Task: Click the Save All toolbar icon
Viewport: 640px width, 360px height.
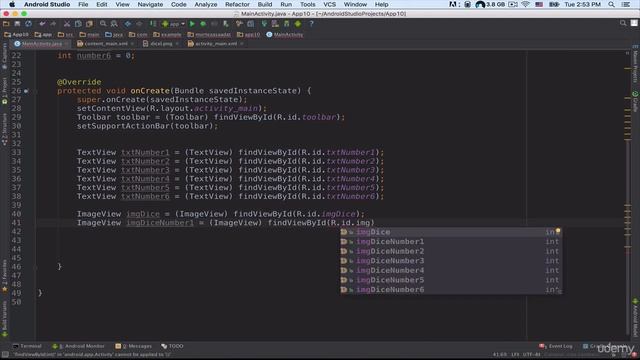Action: [x=17, y=24]
